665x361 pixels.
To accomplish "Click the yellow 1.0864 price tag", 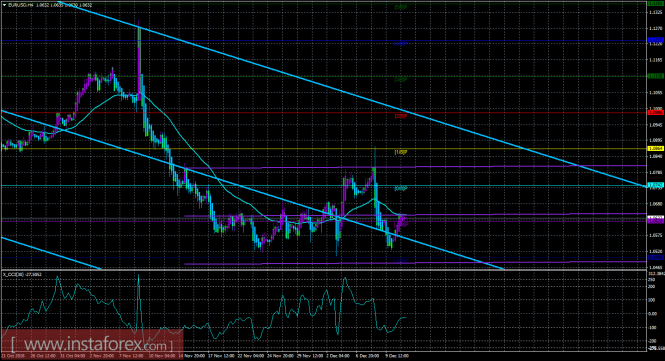I will click(x=656, y=148).
